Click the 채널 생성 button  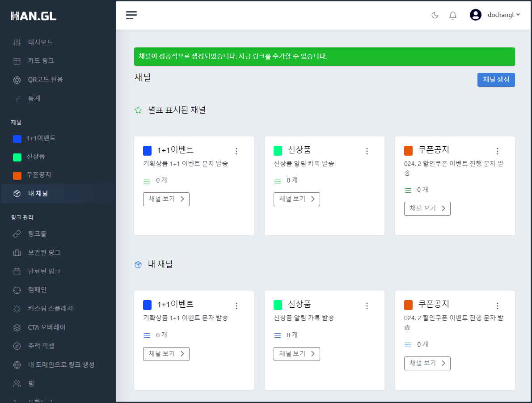click(496, 80)
